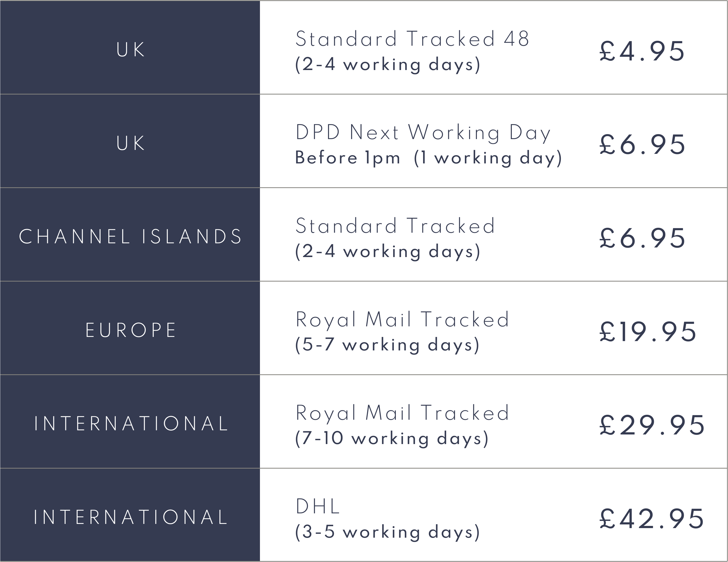Click the DPD Next Working Day text

coord(423,133)
